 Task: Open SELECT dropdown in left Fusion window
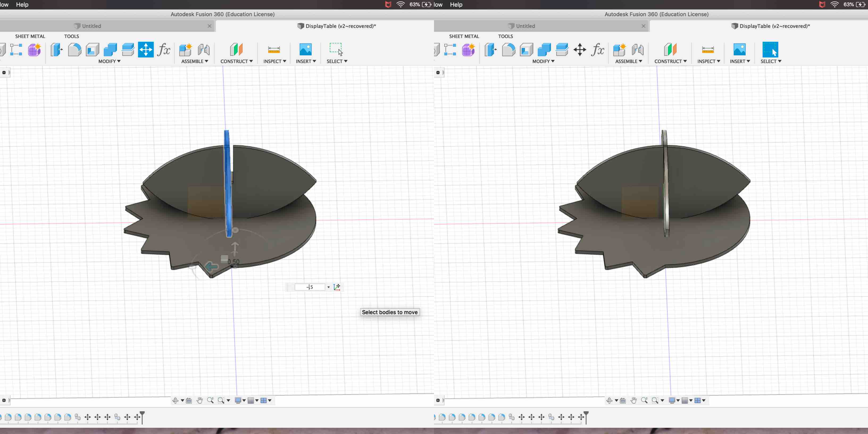[337, 61]
